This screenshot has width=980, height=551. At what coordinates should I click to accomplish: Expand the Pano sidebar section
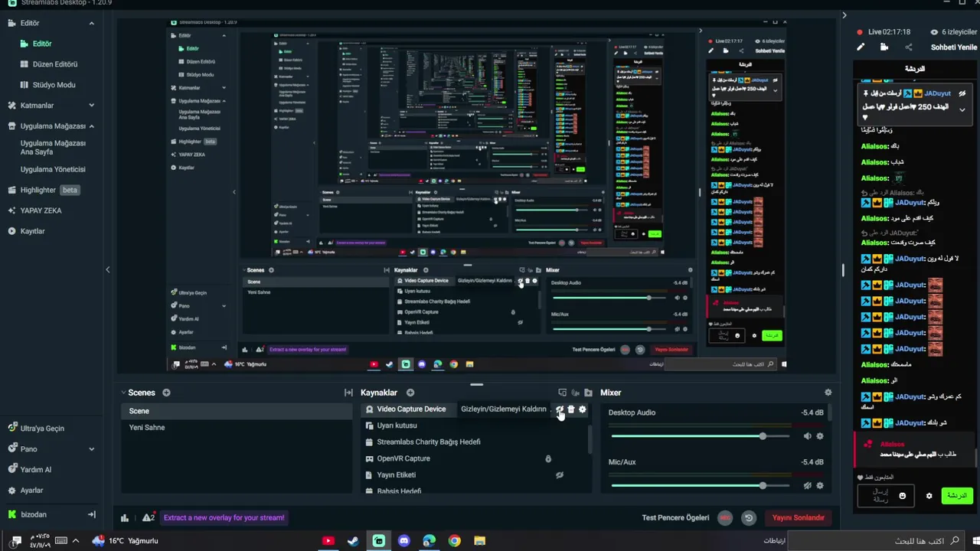click(92, 449)
